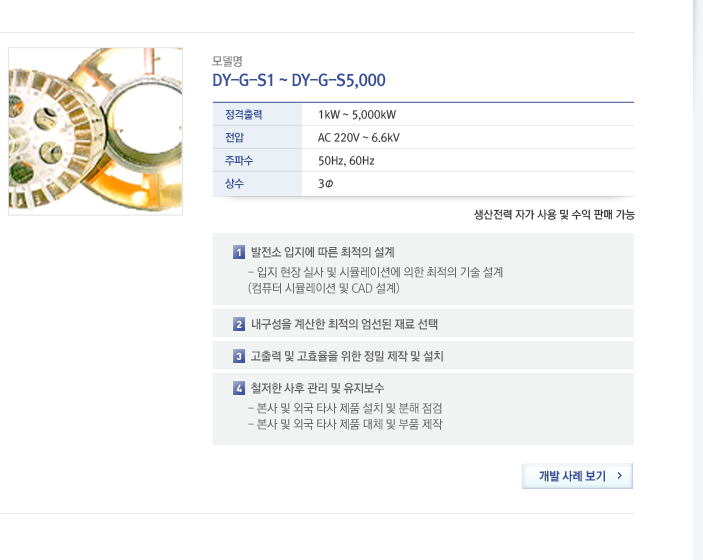Click the 발전소 입지에 따른 최적의 설계 heading
703x560 pixels.
(x=323, y=252)
